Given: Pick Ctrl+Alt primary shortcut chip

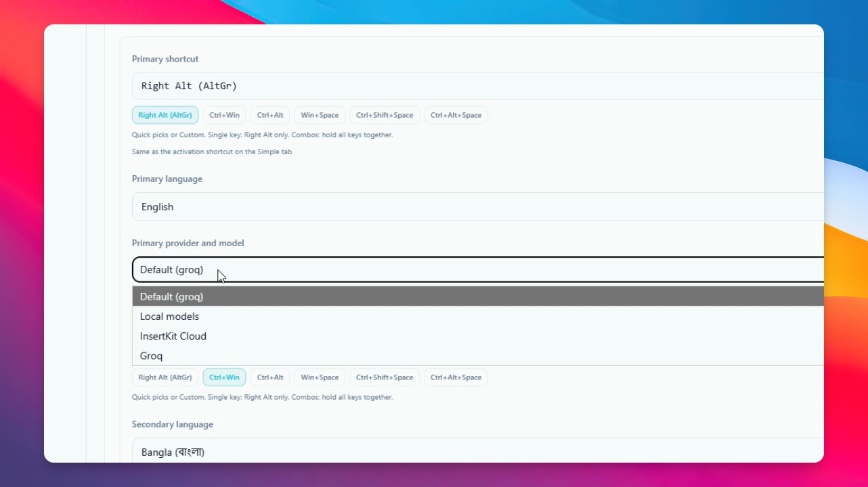Looking at the screenshot, I should tap(270, 115).
